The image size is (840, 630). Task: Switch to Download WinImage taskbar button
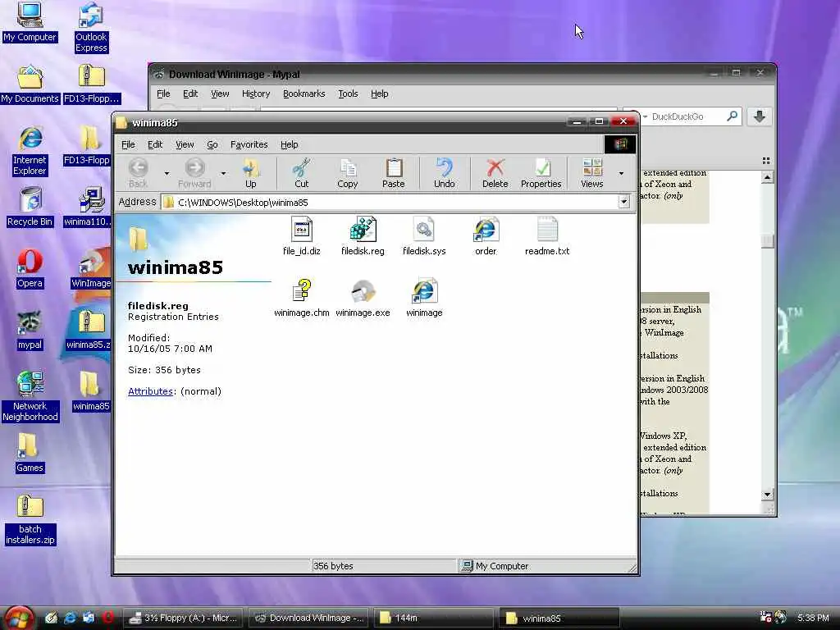(x=308, y=618)
